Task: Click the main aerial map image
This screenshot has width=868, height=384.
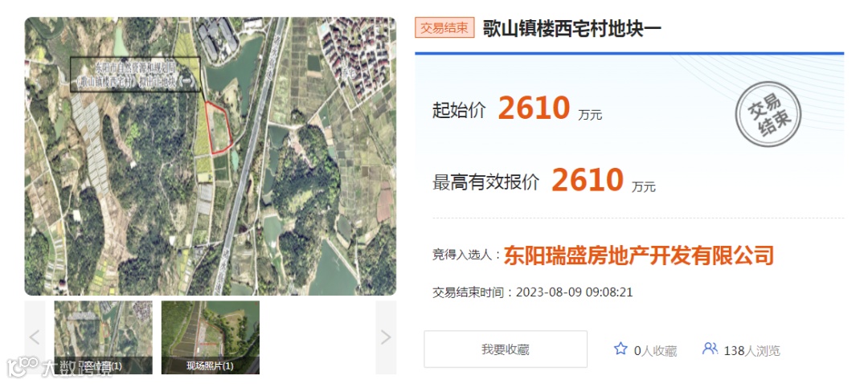Action: point(211,156)
